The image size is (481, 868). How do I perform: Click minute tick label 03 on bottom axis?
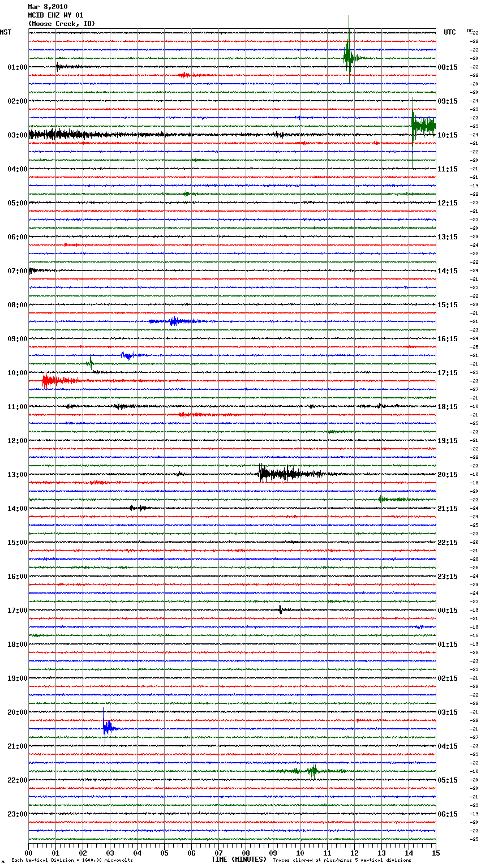[x=110, y=853]
